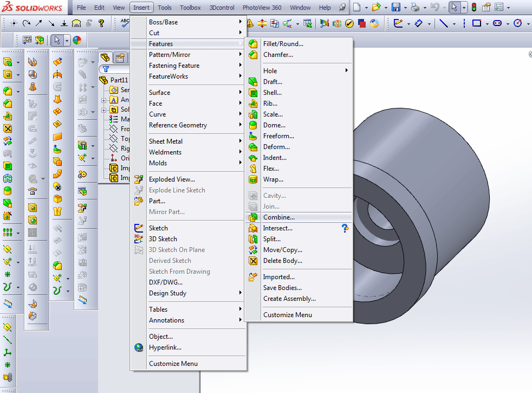Screen dimensions: 532x393
Task: Click DXF/DWG import entry
Action: point(166,282)
